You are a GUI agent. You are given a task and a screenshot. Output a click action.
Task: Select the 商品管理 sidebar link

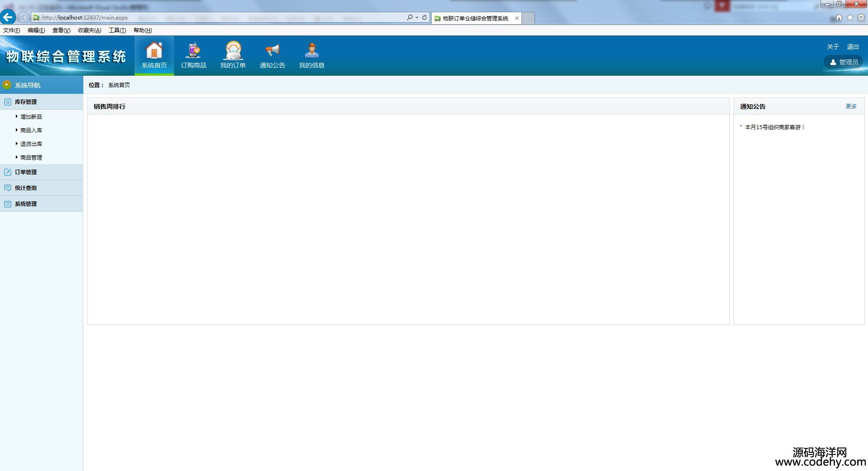(x=31, y=158)
